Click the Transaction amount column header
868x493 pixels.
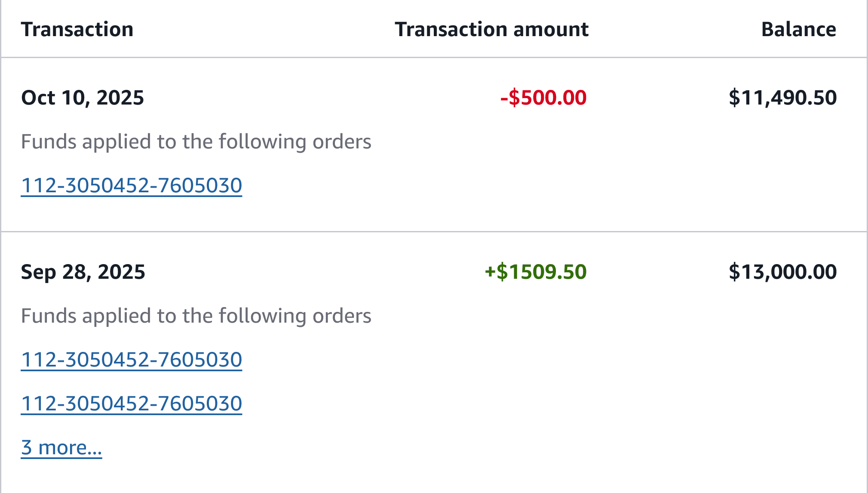click(491, 30)
